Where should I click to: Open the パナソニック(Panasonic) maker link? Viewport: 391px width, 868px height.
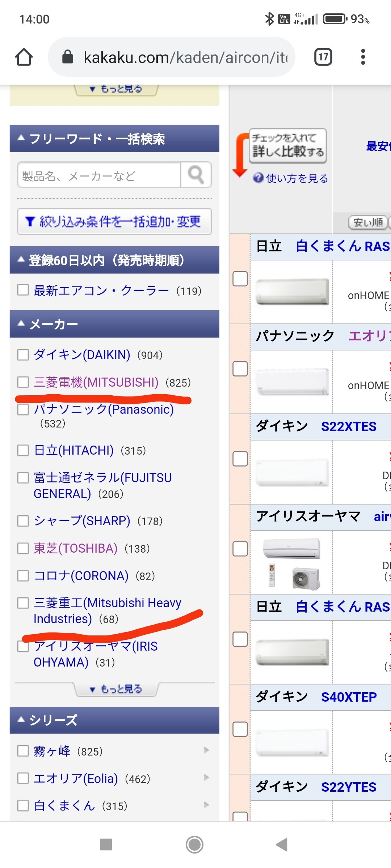104,409
